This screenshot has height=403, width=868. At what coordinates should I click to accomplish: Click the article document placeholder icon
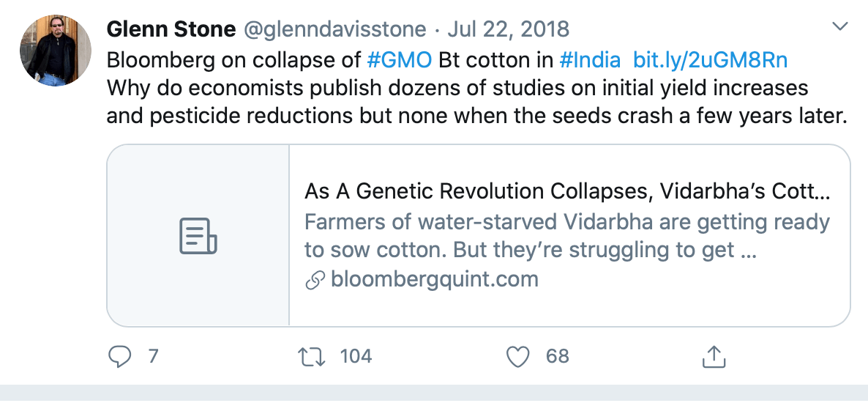coord(198,236)
